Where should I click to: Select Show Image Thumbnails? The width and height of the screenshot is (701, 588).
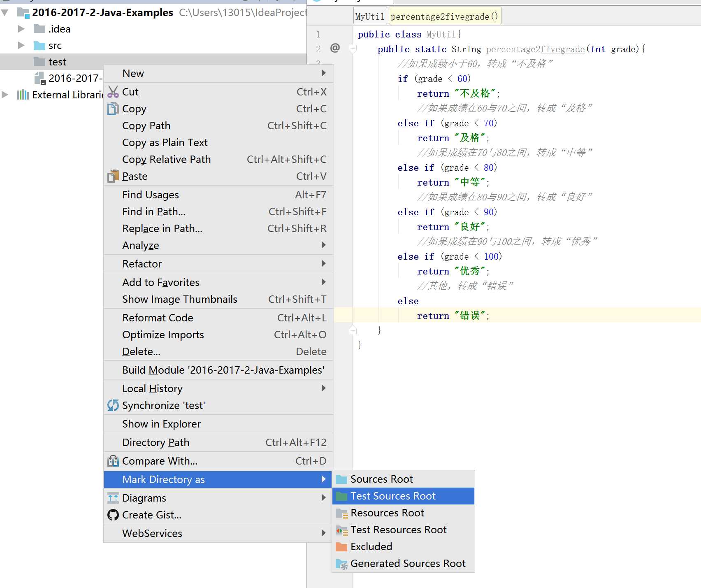[218, 299]
